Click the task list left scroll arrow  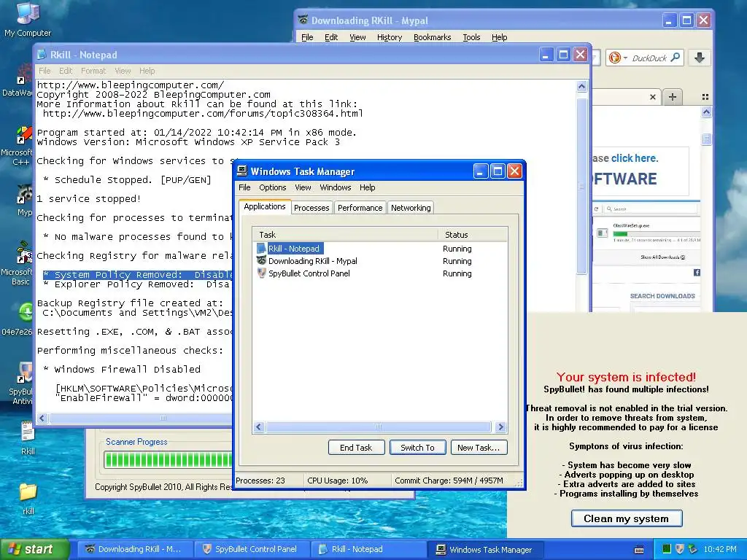[259, 427]
